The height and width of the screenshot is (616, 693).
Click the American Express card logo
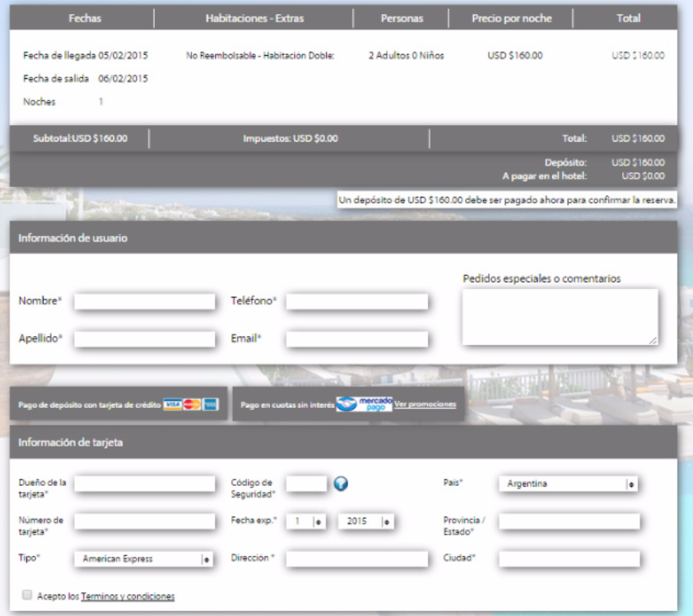point(211,404)
